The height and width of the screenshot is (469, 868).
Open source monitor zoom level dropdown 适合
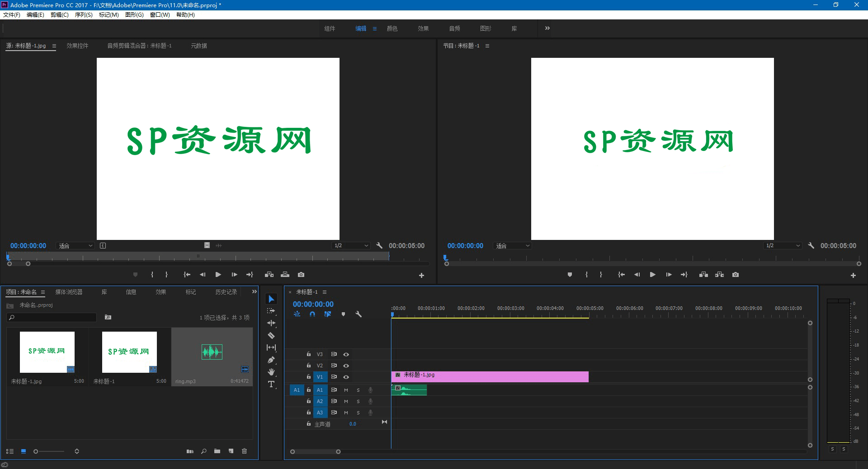75,246
